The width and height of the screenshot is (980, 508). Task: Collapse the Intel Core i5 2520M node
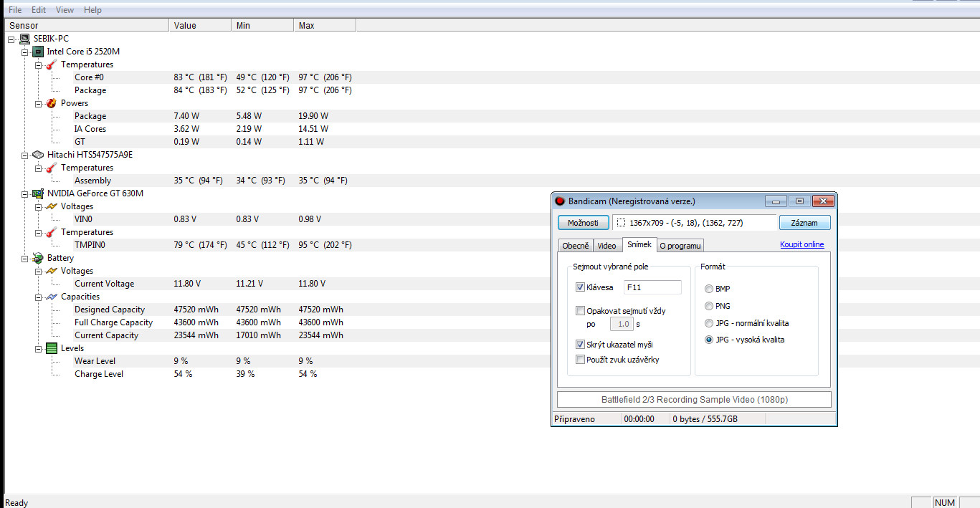pyautogui.click(x=24, y=52)
